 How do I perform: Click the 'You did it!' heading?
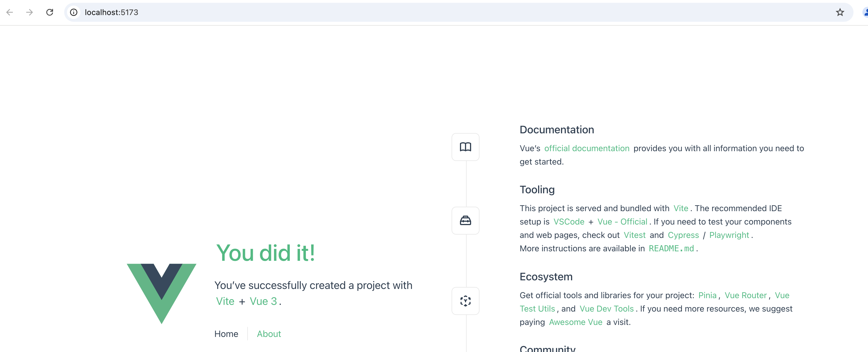coord(265,253)
